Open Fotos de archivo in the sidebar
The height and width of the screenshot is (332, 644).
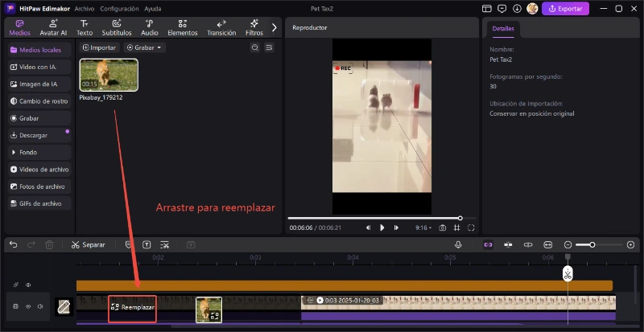(x=39, y=186)
